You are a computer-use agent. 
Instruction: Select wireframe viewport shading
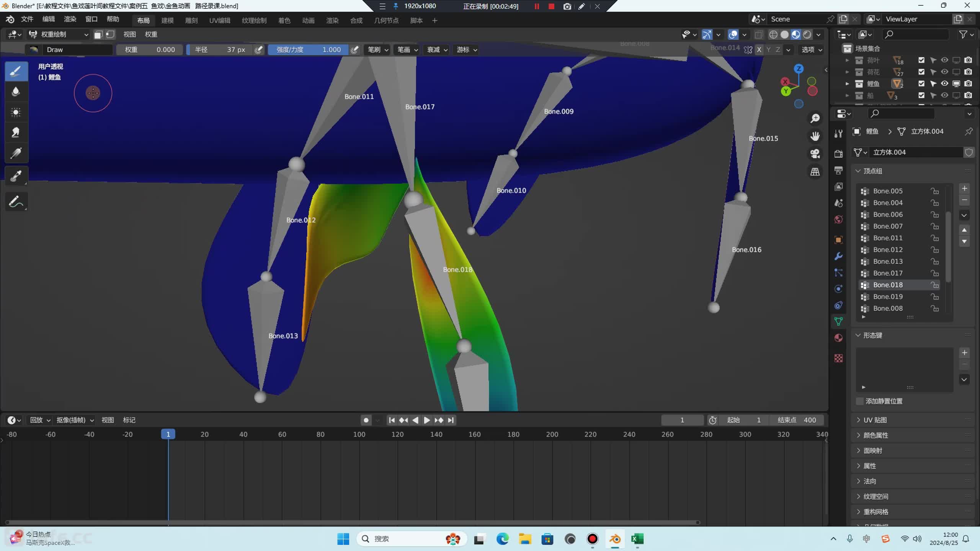(773, 34)
